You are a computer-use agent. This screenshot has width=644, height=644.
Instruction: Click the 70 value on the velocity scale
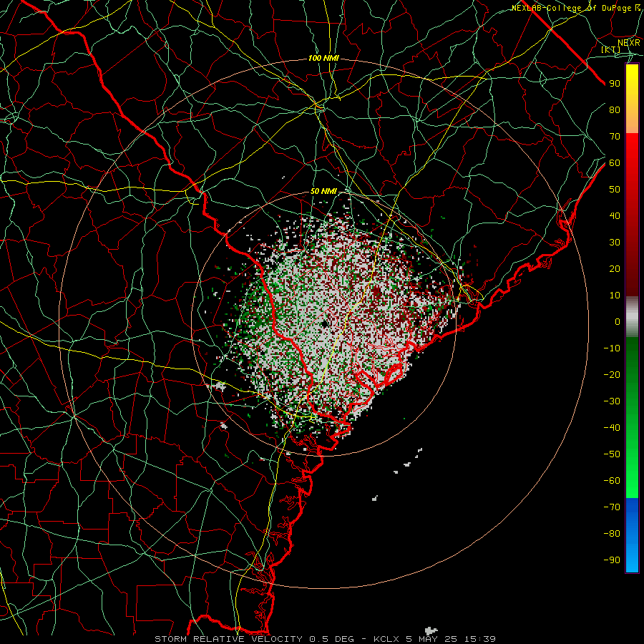tap(615, 137)
